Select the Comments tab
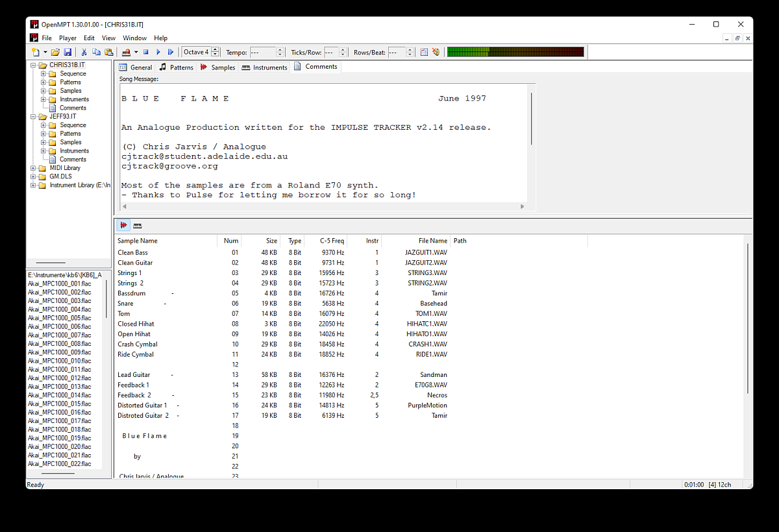This screenshot has height=532, width=779. pos(315,66)
